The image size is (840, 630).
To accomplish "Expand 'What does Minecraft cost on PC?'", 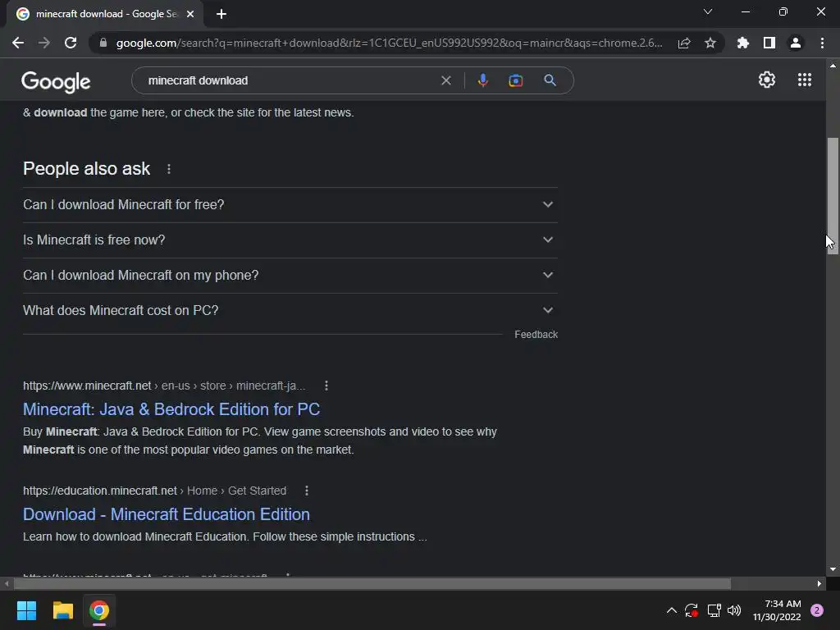I will coord(290,311).
